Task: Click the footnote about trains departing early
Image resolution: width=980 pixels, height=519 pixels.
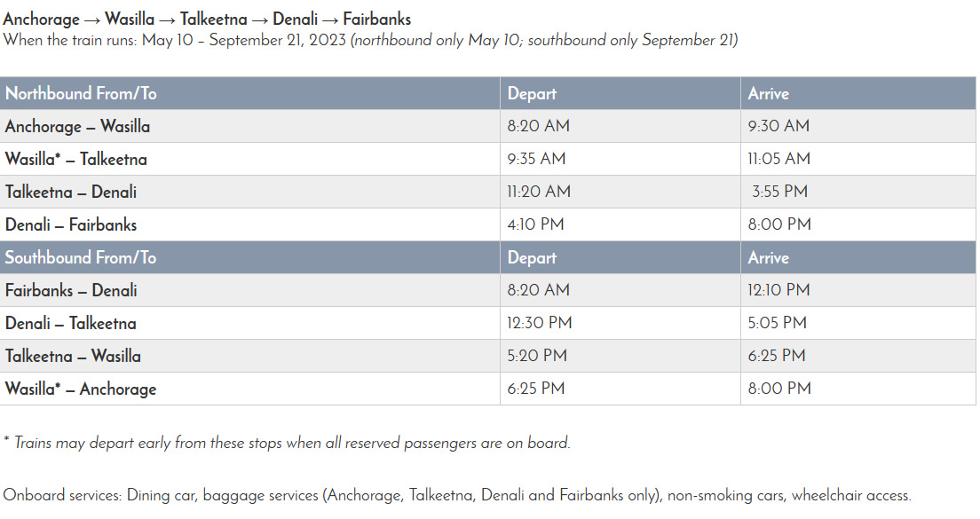Action: [287, 443]
